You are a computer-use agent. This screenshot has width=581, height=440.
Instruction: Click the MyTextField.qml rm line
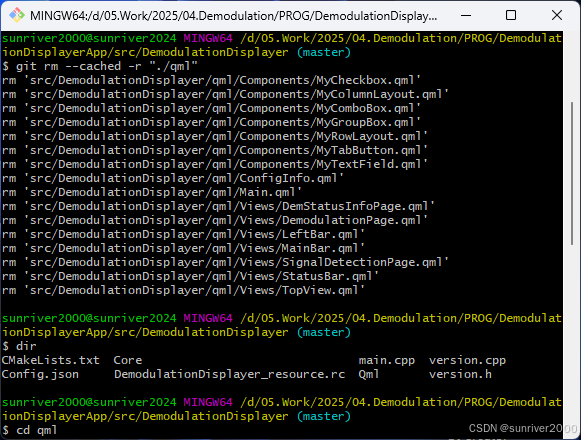click(x=215, y=165)
